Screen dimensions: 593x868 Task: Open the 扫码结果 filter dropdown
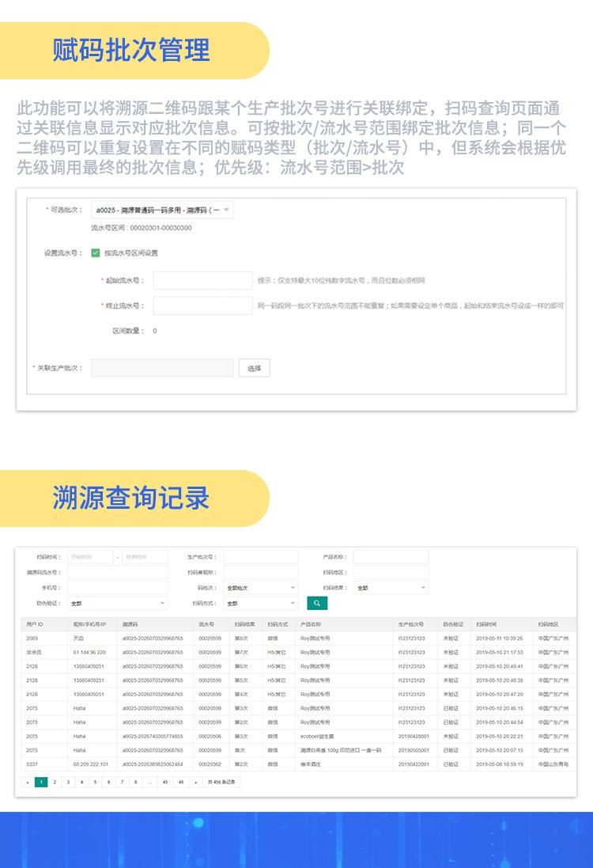tap(391, 588)
